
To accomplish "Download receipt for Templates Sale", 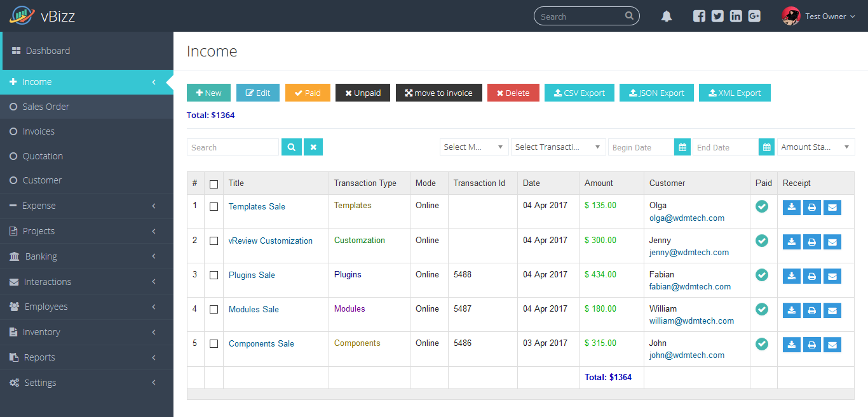I will (x=792, y=207).
